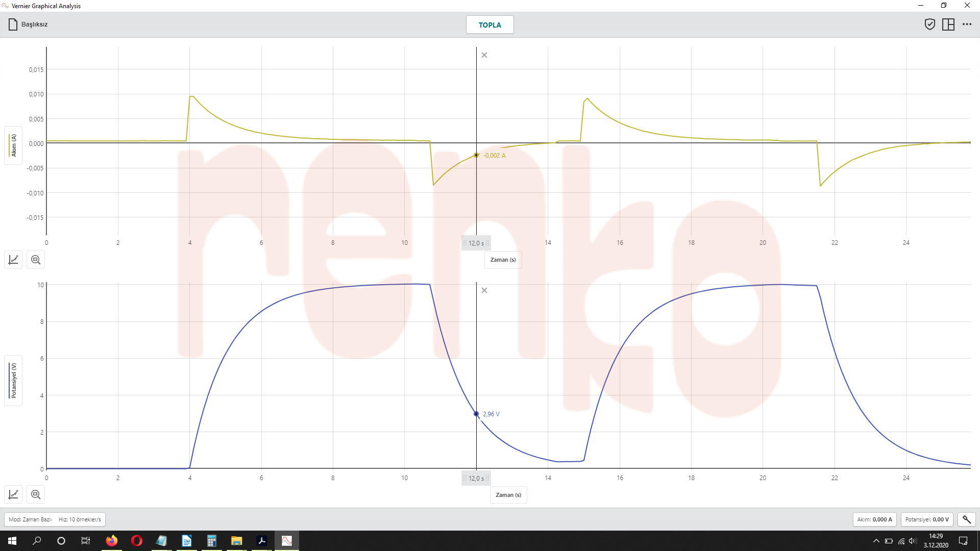Click the Akım sensor meter readout

coord(874,519)
